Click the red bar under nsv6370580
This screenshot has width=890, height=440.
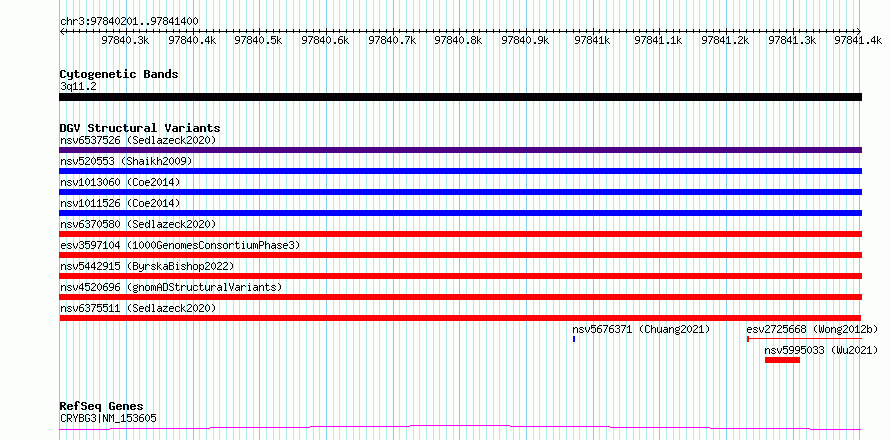[x=460, y=234]
